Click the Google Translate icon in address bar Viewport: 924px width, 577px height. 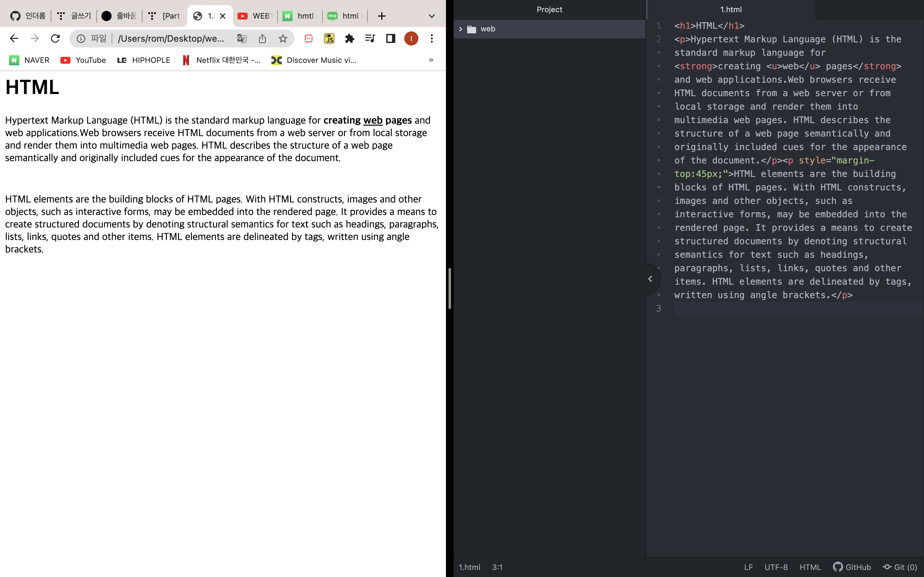[242, 38]
